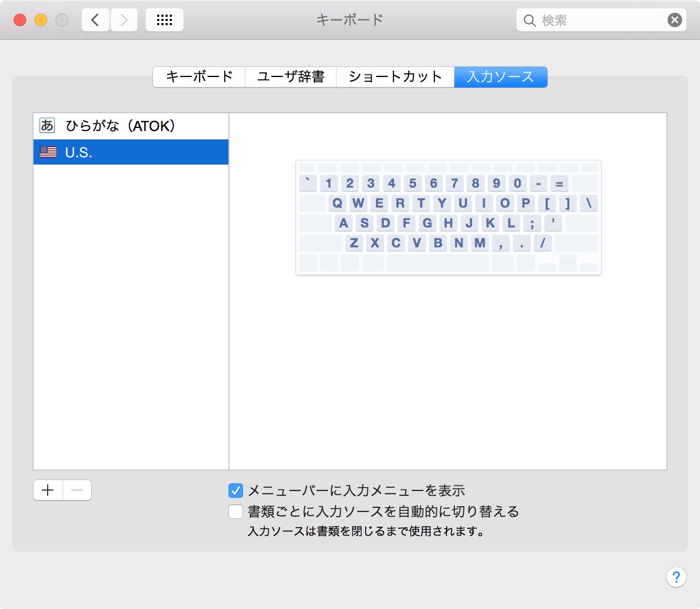The image size is (700, 609).
Task: Open help with the question mark button
Action: coord(676,577)
